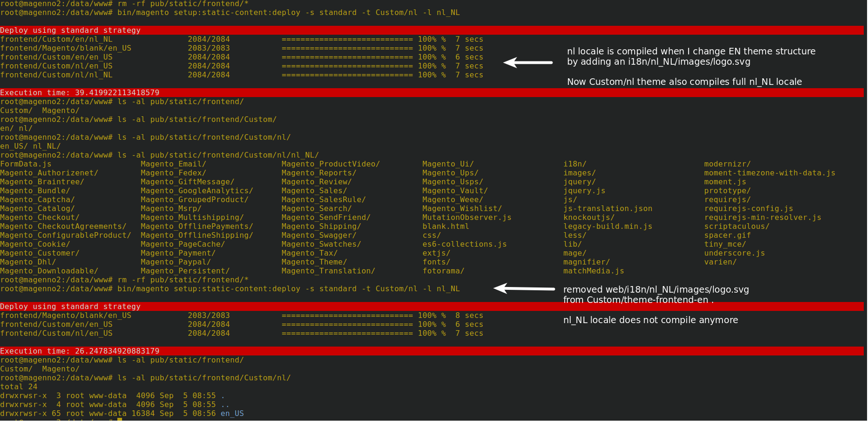Select the Magento_Swatches/ directory entry
The height and width of the screenshot is (423, 868).
coord(321,244)
